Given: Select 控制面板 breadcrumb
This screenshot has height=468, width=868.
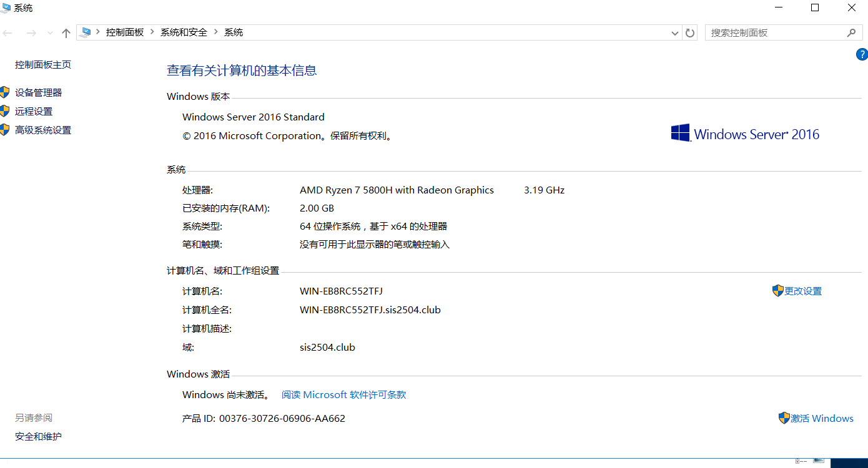Looking at the screenshot, I should (x=125, y=32).
